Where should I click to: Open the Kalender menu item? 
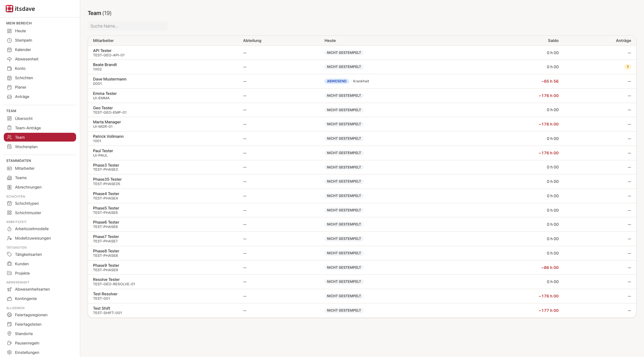40,50
